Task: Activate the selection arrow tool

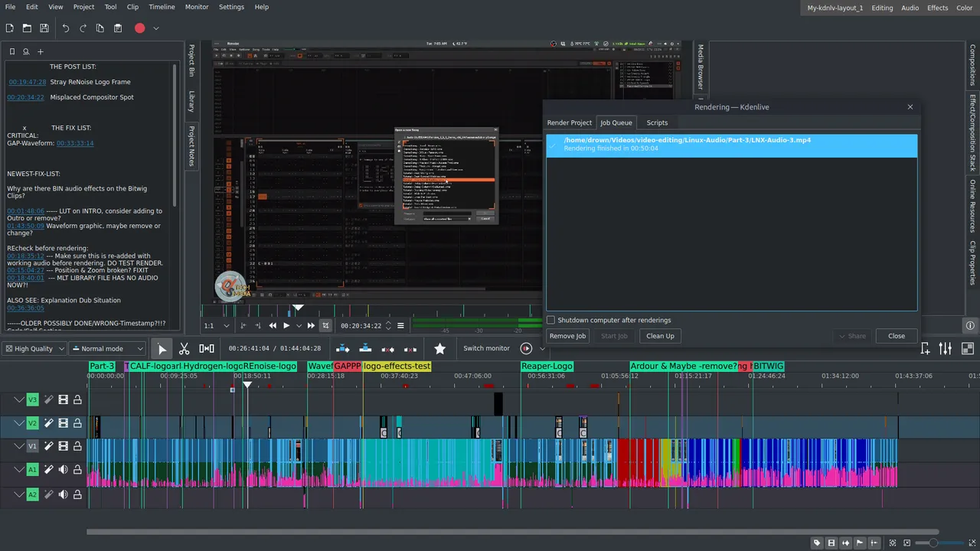Action: click(162, 348)
